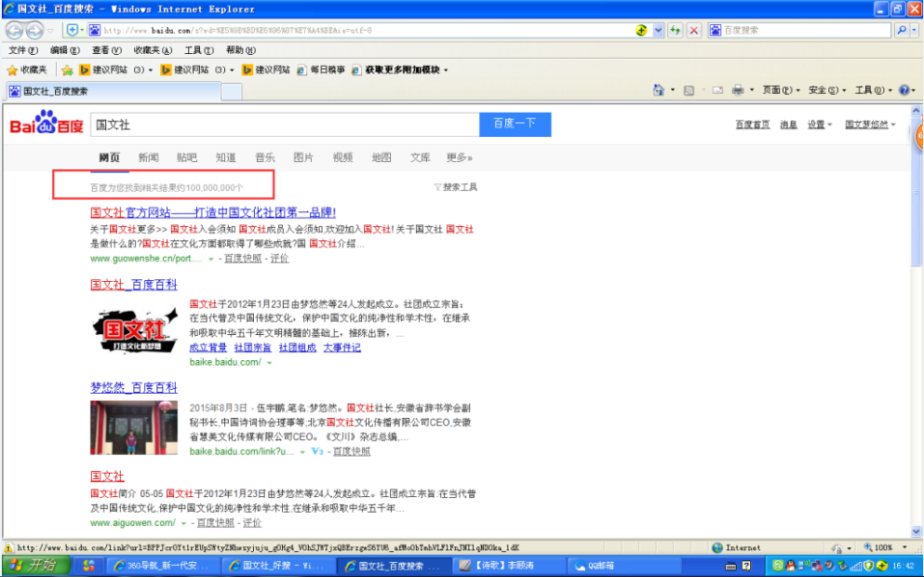Open result 国文社官方网站——打造中国文化社团第一品牌!

213,212
